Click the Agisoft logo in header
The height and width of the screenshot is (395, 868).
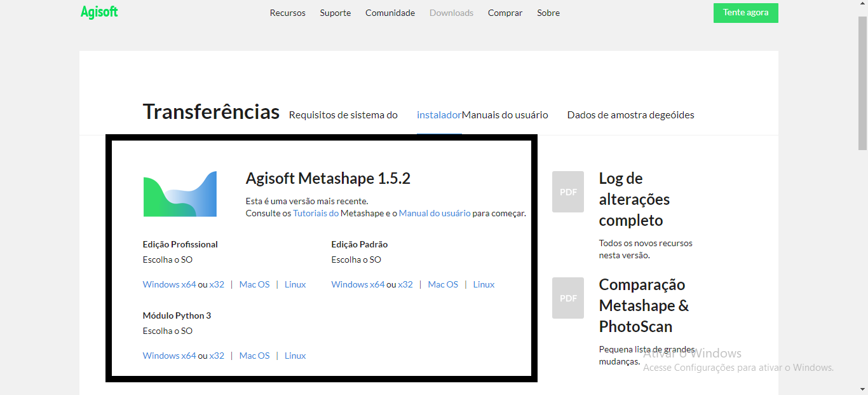(99, 12)
